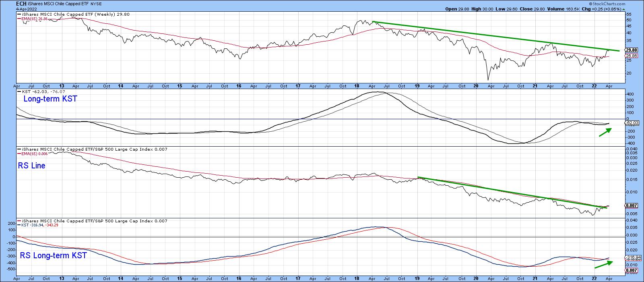The width and height of the screenshot is (644, 282).
Task: Click the green up-triangle beside Chg value
Action: [623, 9]
